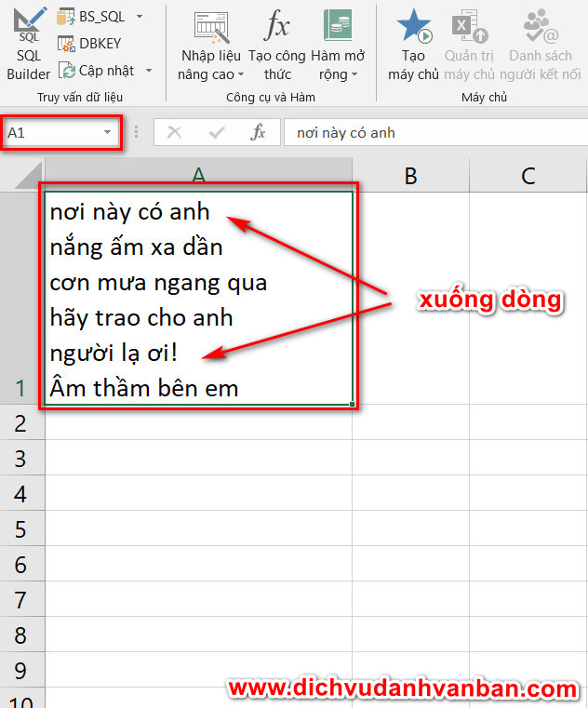This screenshot has height=708, width=588.
Task: Select the DBKEY tool
Action: click(89, 44)
